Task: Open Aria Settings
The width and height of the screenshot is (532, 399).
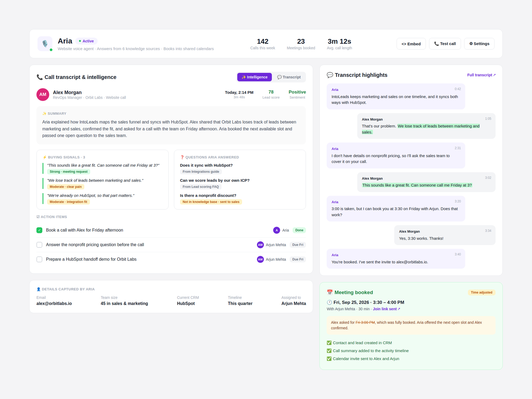Action: click(479, 44)
